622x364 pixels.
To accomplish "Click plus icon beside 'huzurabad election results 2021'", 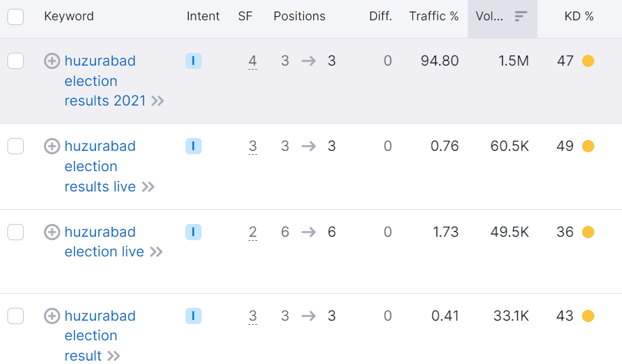I will tap(51, 62).
